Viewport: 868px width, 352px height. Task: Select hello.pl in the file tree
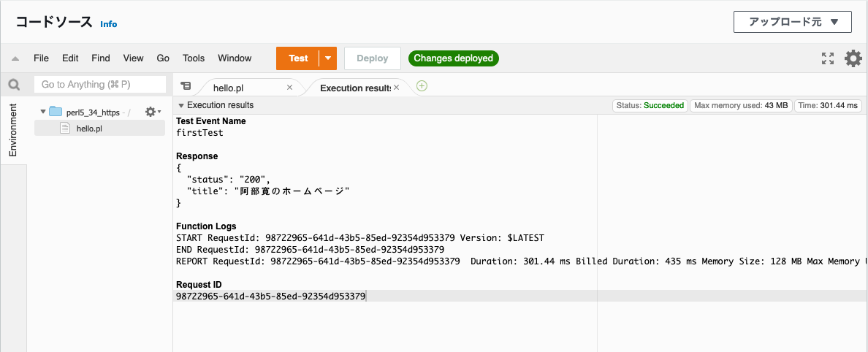pos(99,129)
